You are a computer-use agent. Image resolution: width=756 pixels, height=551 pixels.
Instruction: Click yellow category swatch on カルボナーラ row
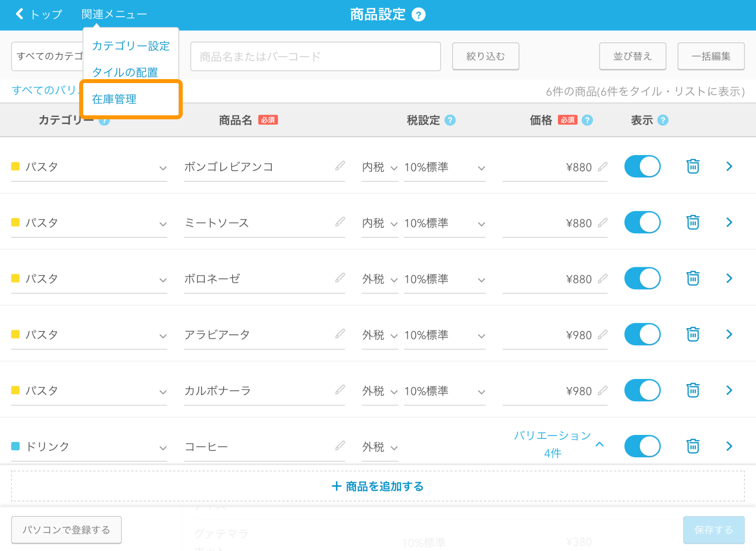tap(15, 390)
